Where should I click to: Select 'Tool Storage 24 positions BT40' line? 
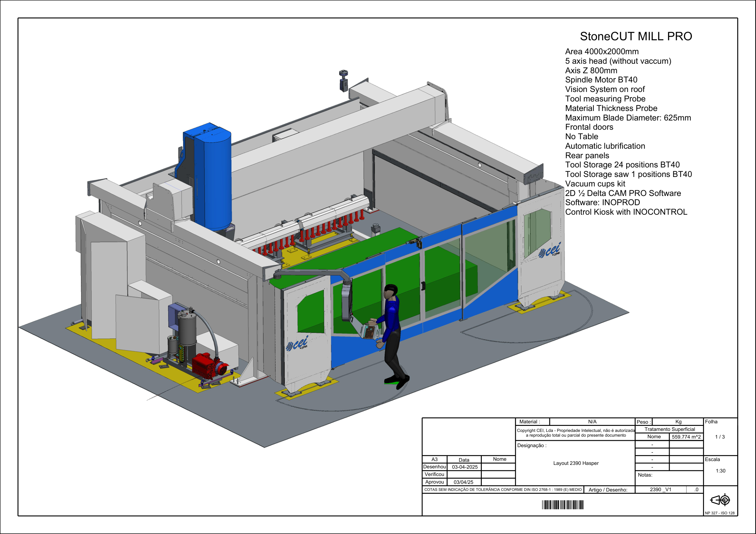622,165
